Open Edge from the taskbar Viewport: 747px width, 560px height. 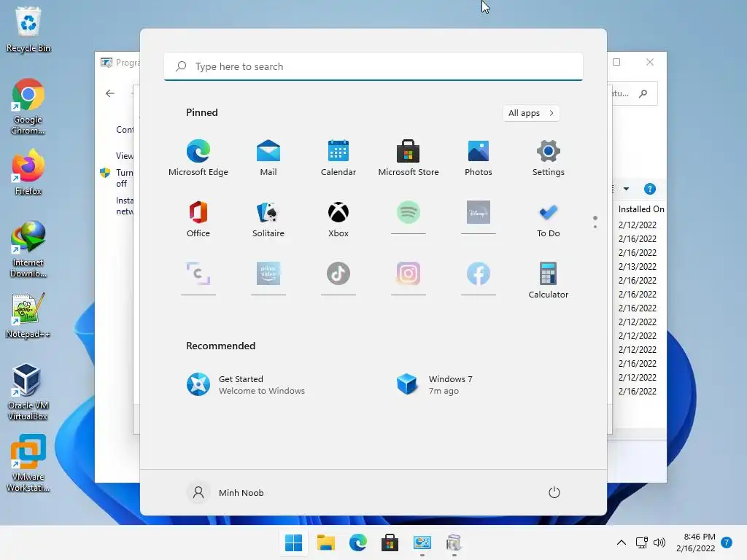(x=357, y=542)
